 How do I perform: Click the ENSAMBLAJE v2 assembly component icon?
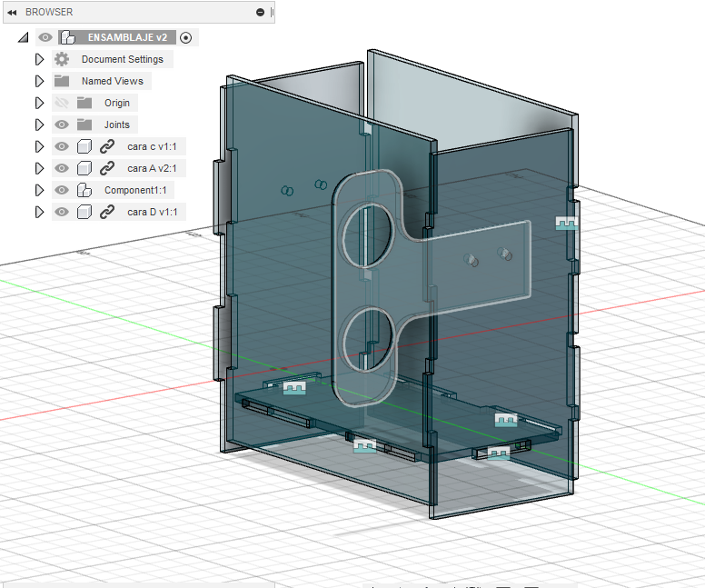coord(68,37)
